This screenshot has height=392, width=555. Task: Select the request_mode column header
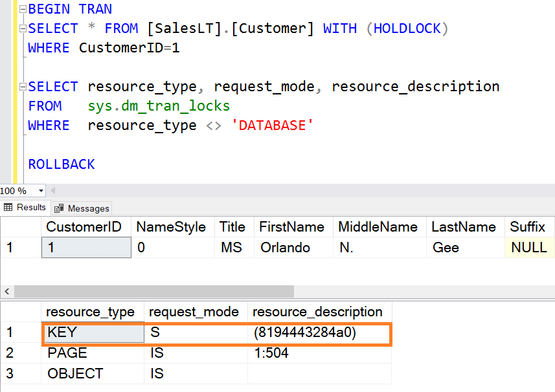point(196,312)
